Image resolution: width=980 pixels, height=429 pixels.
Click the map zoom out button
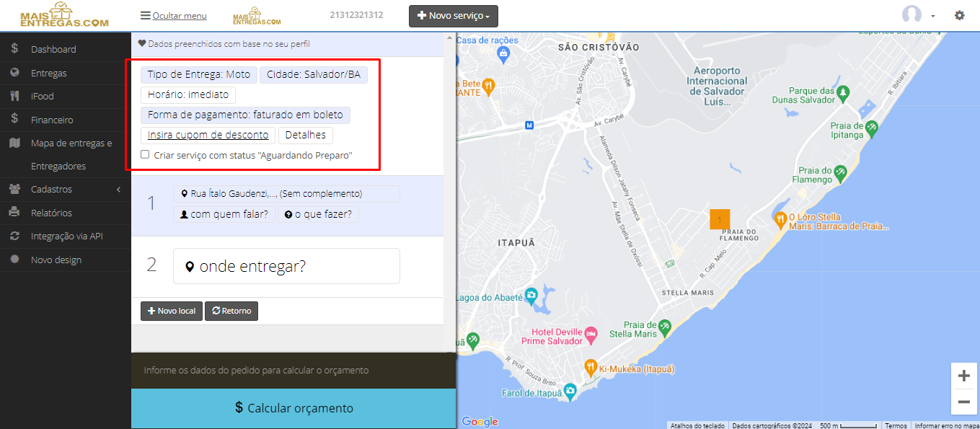point(963,402)
